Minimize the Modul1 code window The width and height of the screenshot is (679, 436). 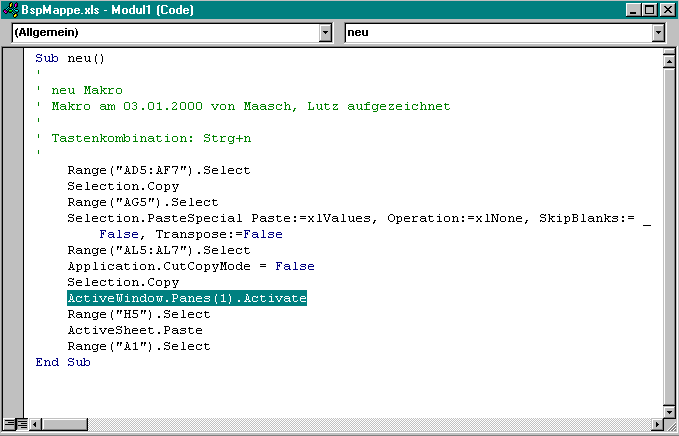tap(633, 10)
